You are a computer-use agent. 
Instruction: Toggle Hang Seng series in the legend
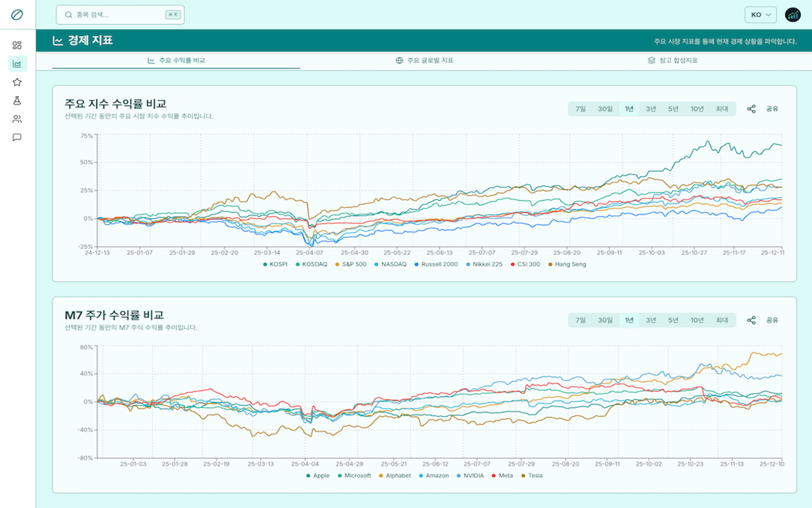[566, 264]
